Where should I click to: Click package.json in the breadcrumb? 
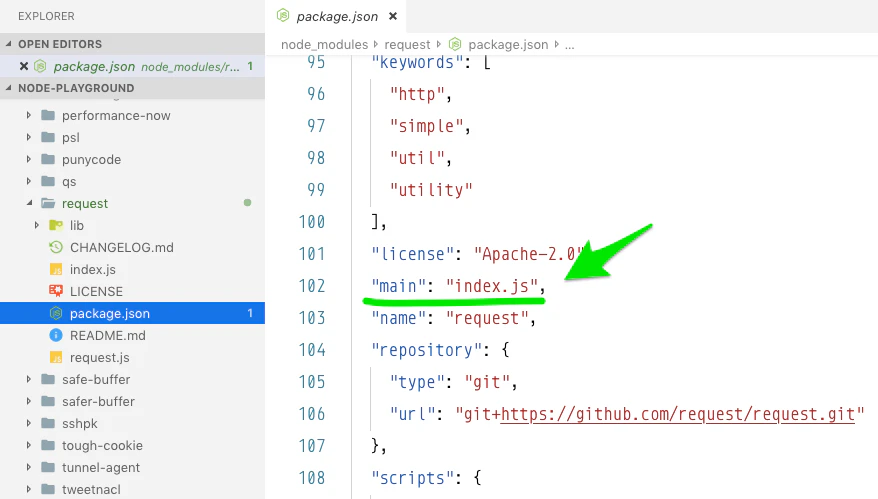tap(508, 44)
